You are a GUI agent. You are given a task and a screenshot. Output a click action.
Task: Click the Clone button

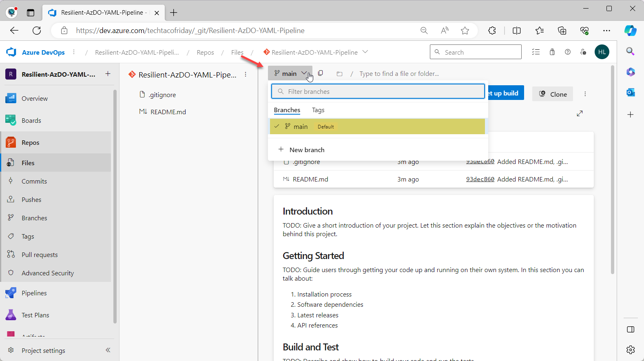coord(553,94)
